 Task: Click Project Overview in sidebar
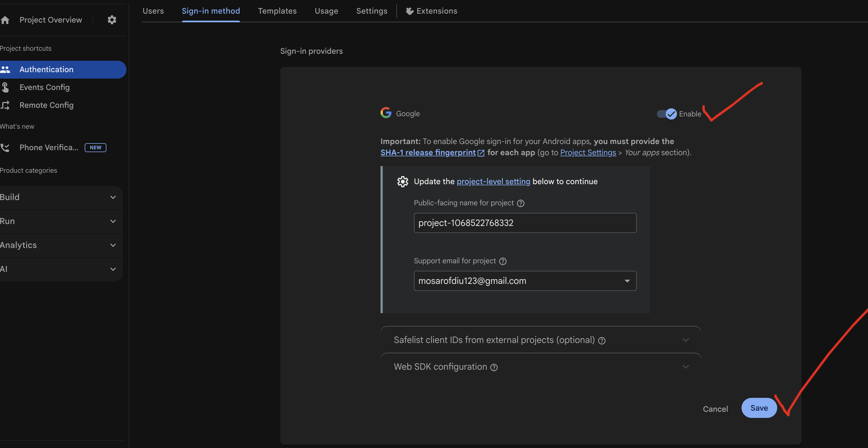[50, 20]
